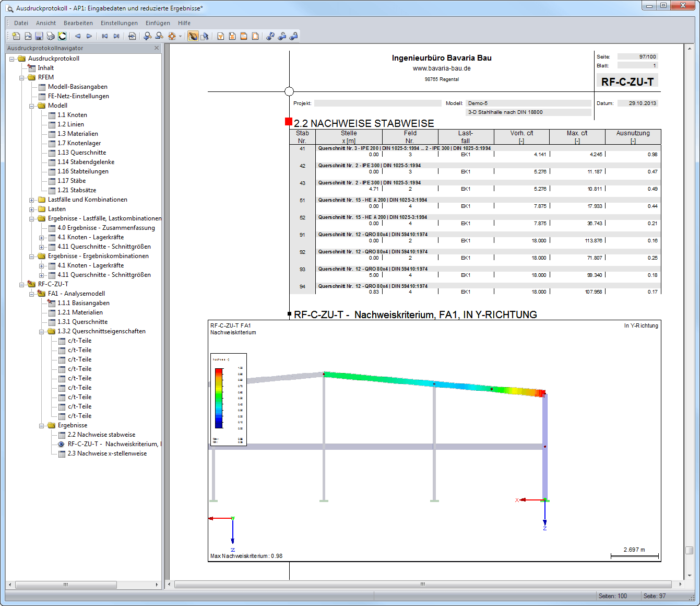Viewport: 700px width, 606px height.
Task: Click the pinned Inhalt page icon
Action: [x=32, y=68]
